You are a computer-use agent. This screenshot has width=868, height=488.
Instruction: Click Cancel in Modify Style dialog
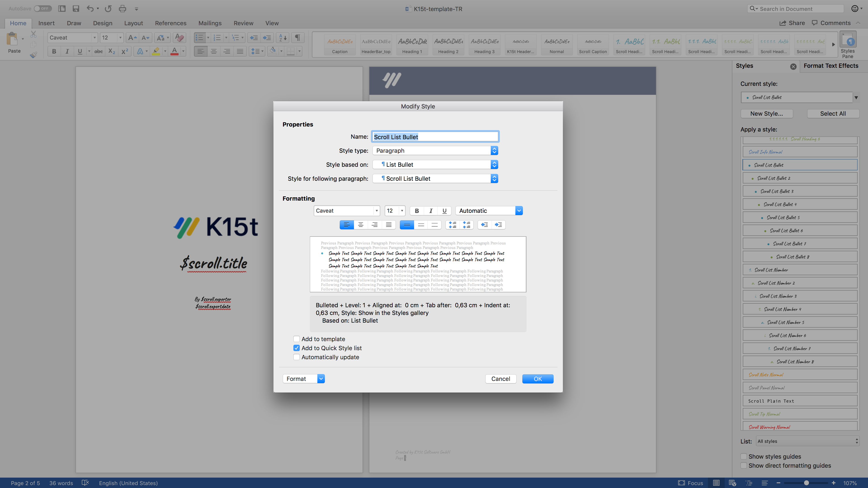pos(500,379)
